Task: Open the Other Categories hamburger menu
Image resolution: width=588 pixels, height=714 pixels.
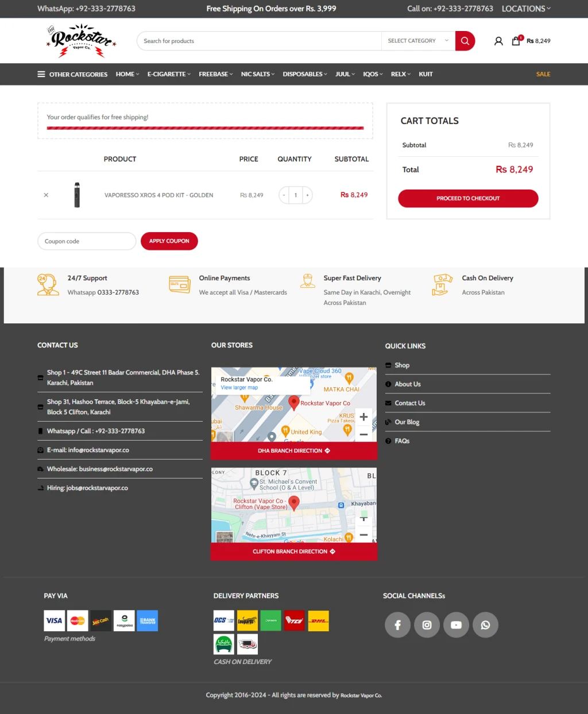Action: (72, 74)
